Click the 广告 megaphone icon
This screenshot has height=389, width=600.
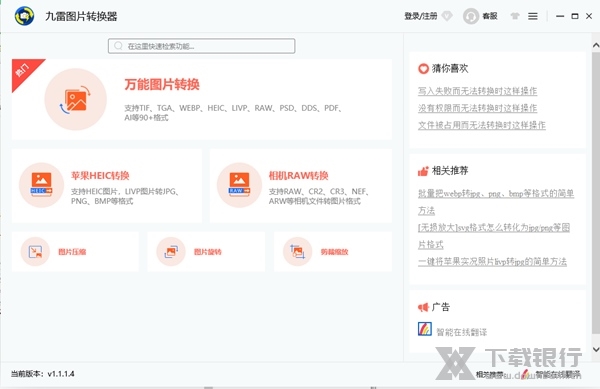tap(423, 307)
